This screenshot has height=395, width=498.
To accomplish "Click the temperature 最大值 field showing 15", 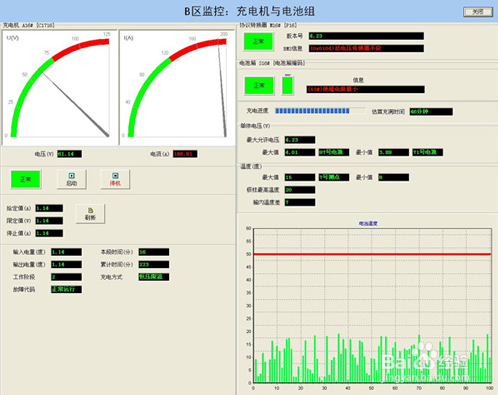I will click(300, 177).
